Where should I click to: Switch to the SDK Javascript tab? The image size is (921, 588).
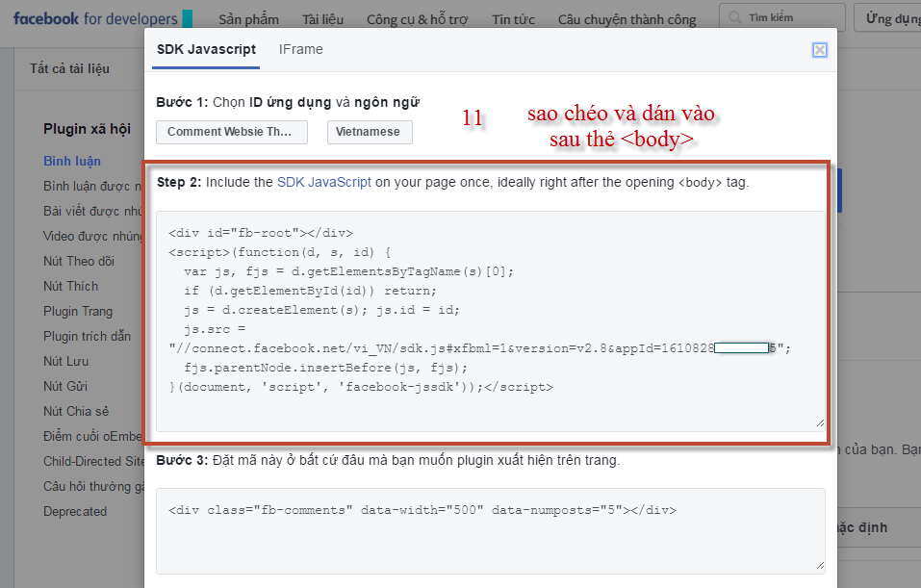(x=206, y=49)
